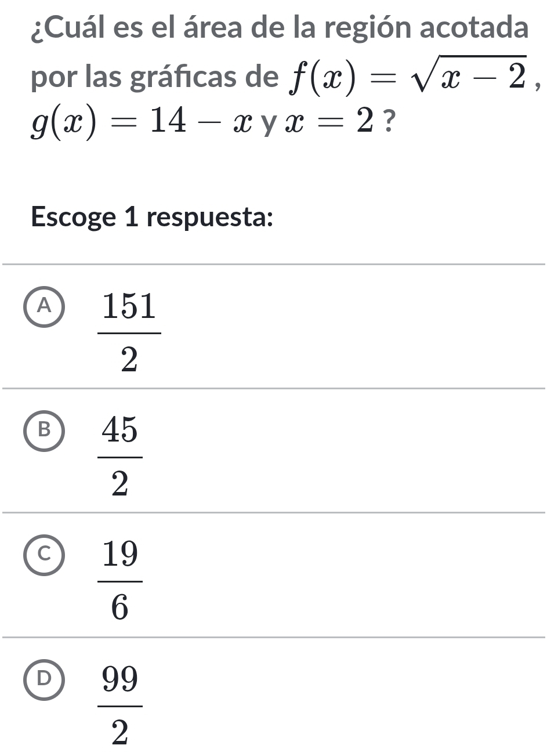
Task: Click the numerator 45 in option B
Action: [120, 431]
